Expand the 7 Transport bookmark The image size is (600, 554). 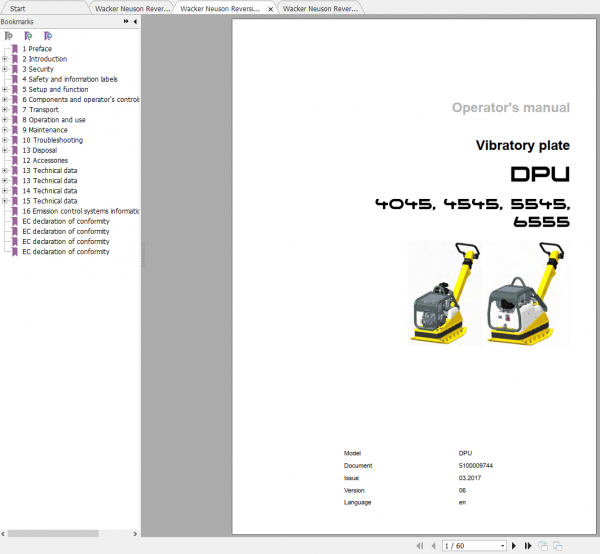tap(5, 110)
